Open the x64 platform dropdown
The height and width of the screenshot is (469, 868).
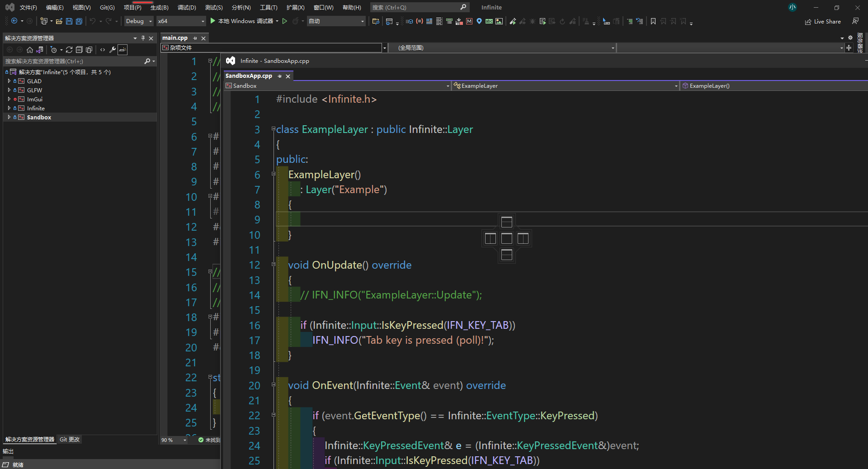pos(181,21)
